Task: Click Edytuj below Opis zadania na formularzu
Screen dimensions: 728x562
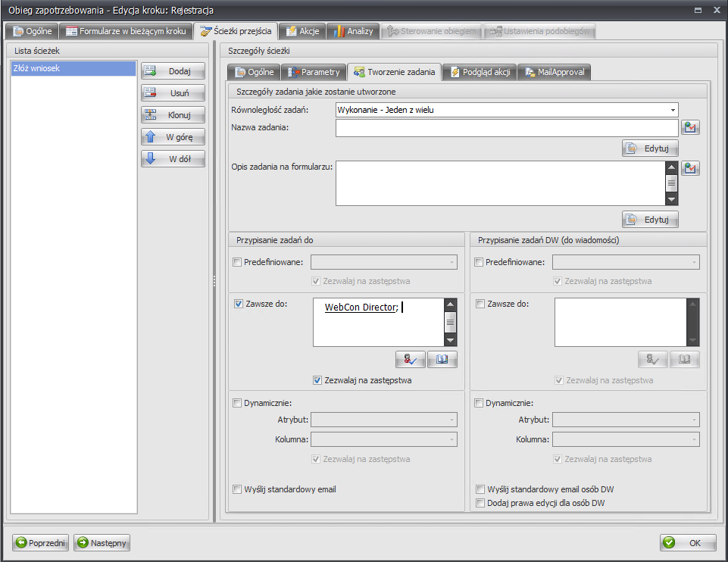Action: tap(650, 220)
